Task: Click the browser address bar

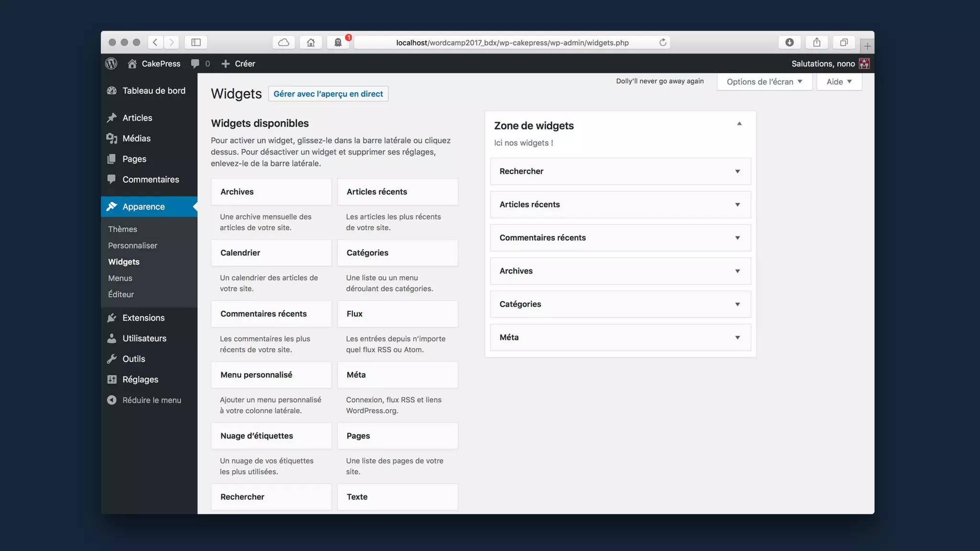Action: (512, 43)
